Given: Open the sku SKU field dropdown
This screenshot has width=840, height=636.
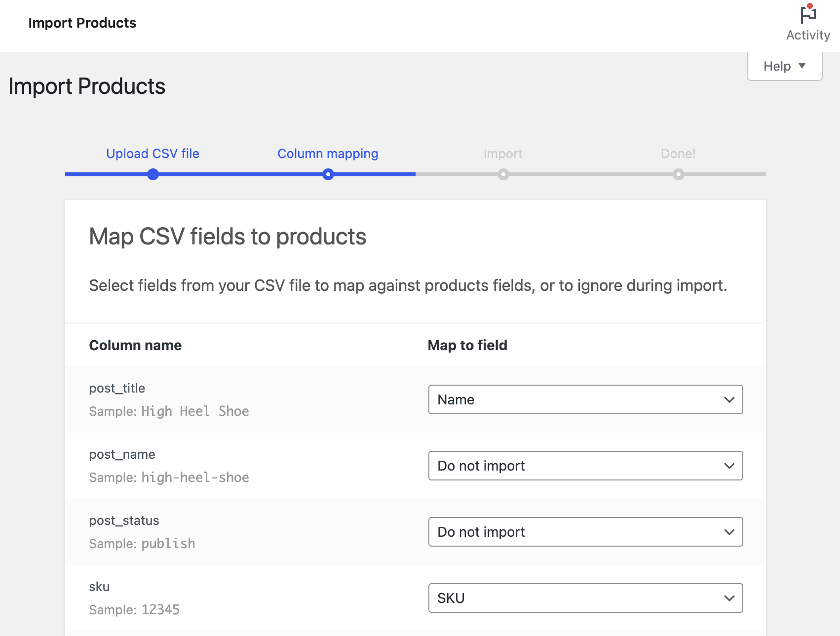Looking at the screenshot, I should [x=585, y=598].
